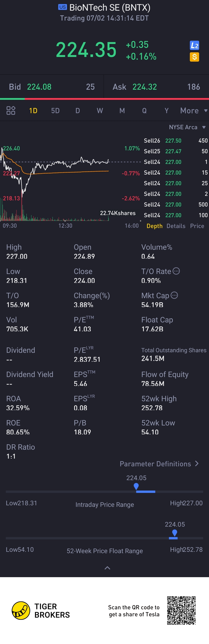Viewport: 209px width, 644px height.
Task: Tap the Intraday Price Range marker
Action: (136, 486)
